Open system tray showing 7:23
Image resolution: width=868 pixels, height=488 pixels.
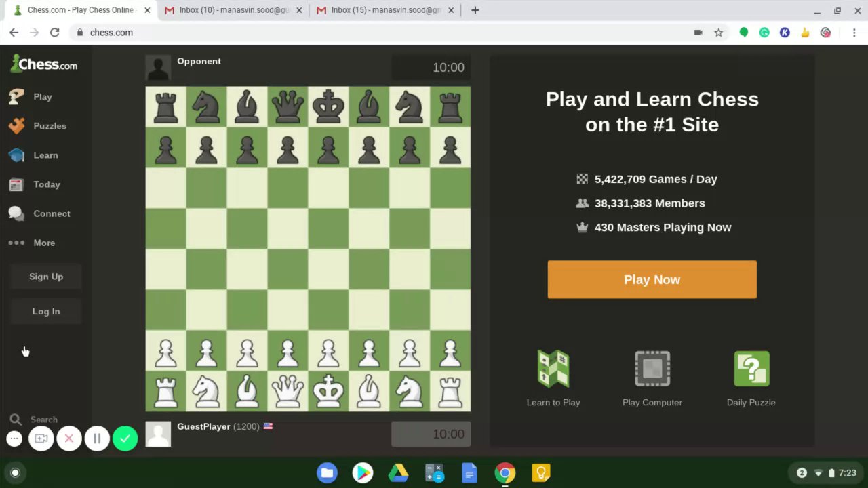point(827,472)
